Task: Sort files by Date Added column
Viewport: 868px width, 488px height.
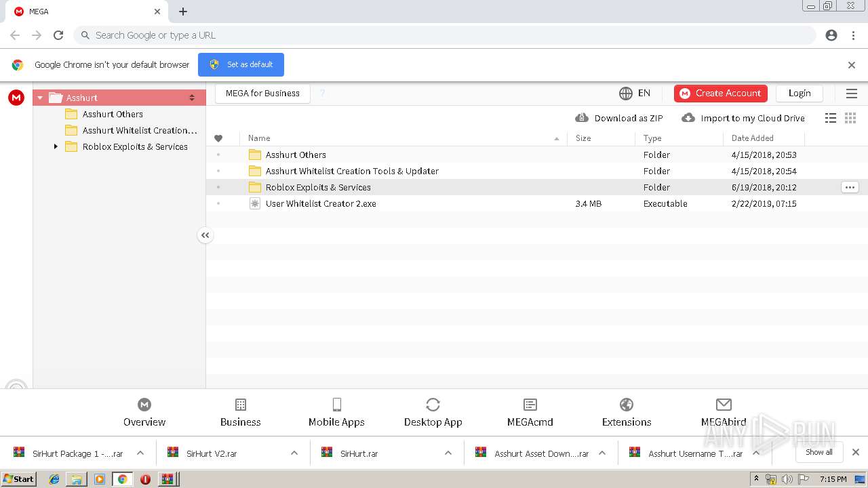Action: [x=764, y=138]
